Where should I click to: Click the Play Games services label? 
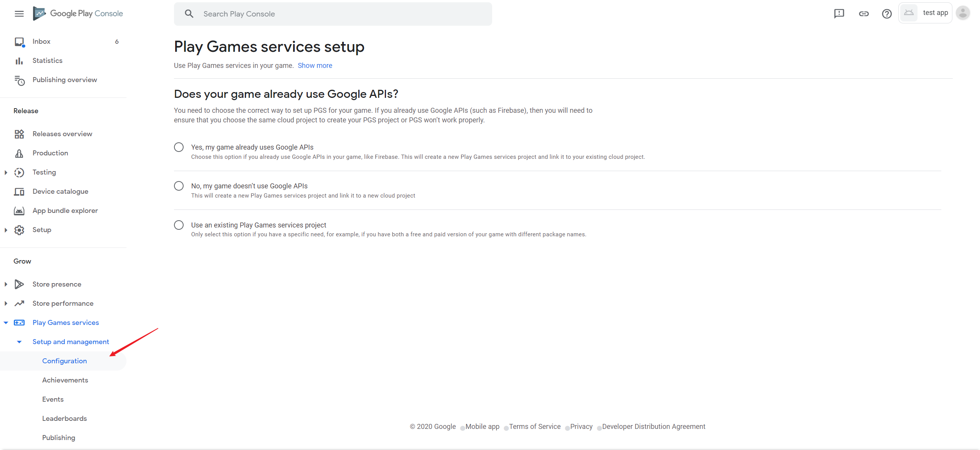(66, 323)
